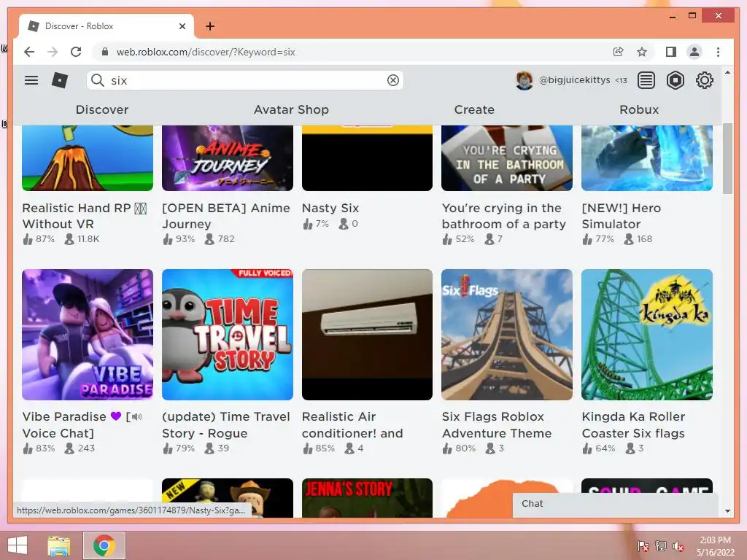Open (update) Time Travel Story title
Viewport: 747px width, 560px height.
click(226, 425)
